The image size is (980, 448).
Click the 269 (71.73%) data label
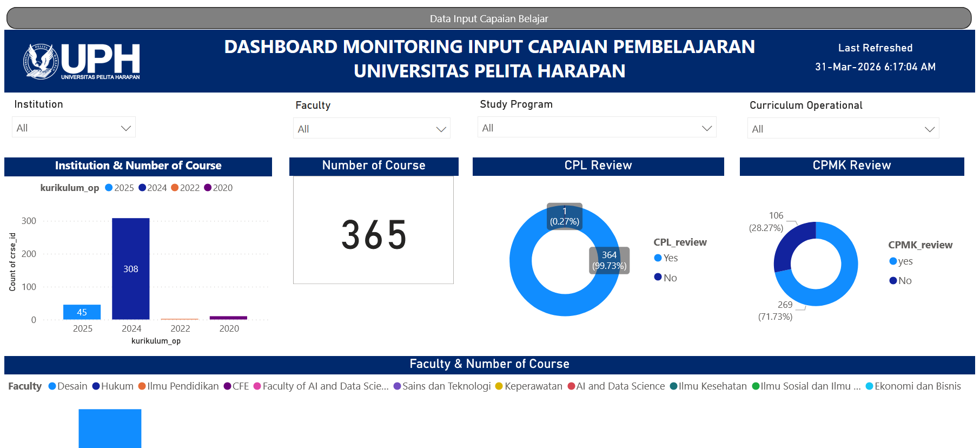tap(776, 311)
